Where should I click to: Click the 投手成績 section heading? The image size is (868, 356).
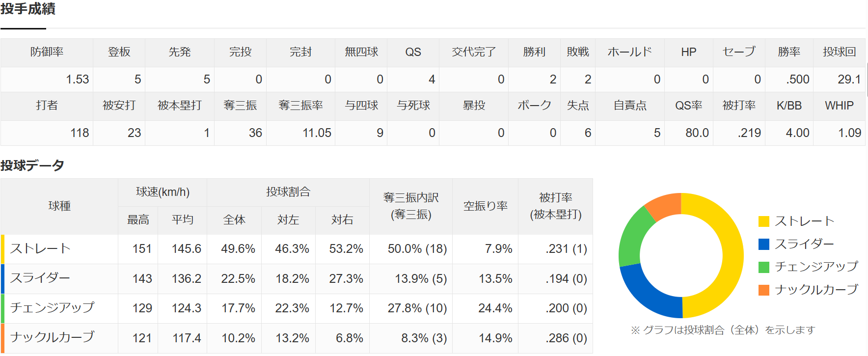click(28, 9)
